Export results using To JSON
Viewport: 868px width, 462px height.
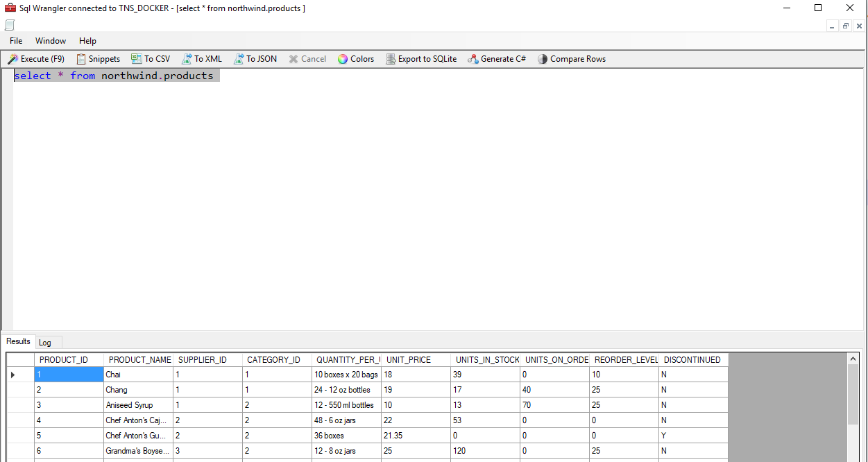tap(255, 59)
